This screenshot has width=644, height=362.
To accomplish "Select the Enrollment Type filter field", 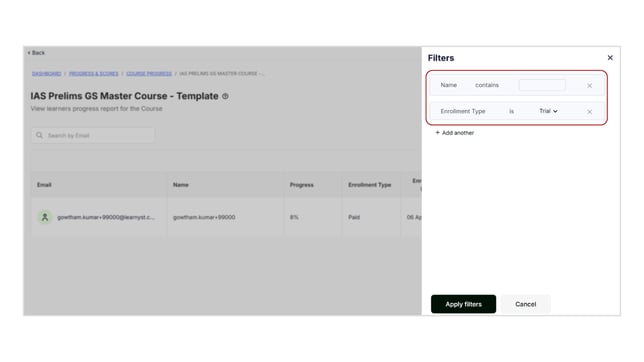I will (463, 111).
